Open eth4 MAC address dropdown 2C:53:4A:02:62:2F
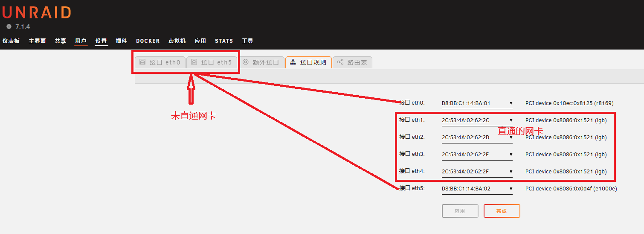 pos(477,172)
